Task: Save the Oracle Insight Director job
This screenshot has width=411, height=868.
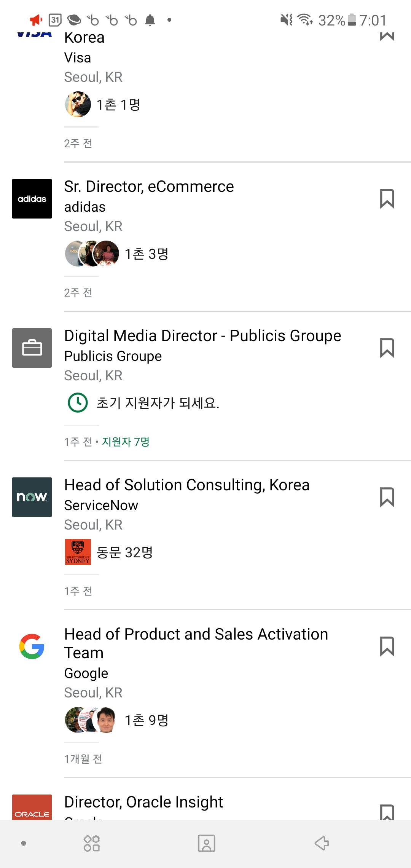Action: pos(387,812)
